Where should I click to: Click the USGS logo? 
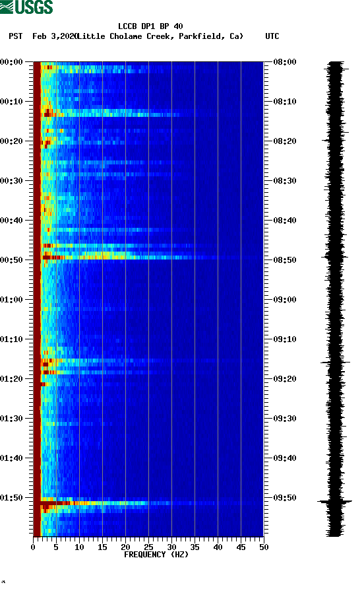pyautogui.click(x=26, y=7)
